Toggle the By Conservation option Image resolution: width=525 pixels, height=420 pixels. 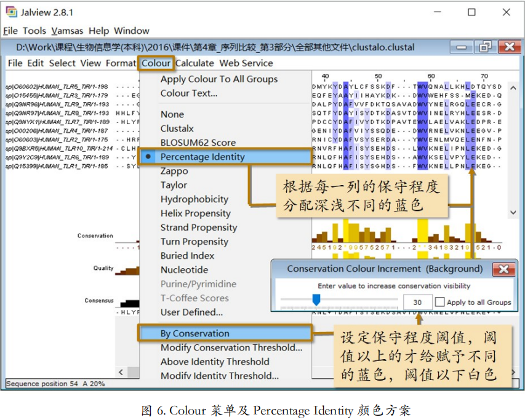click(225, 333)
